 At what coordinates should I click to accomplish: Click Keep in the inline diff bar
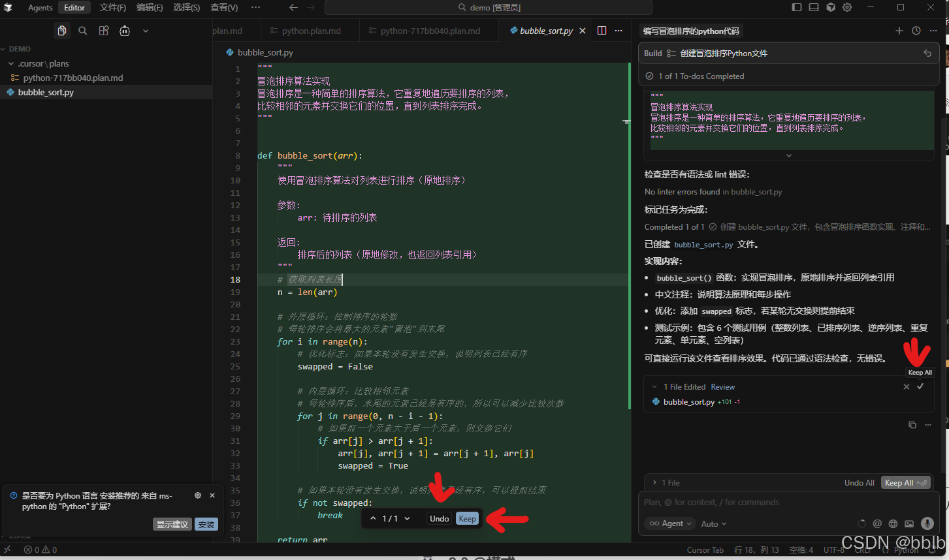tap(467, 519)
